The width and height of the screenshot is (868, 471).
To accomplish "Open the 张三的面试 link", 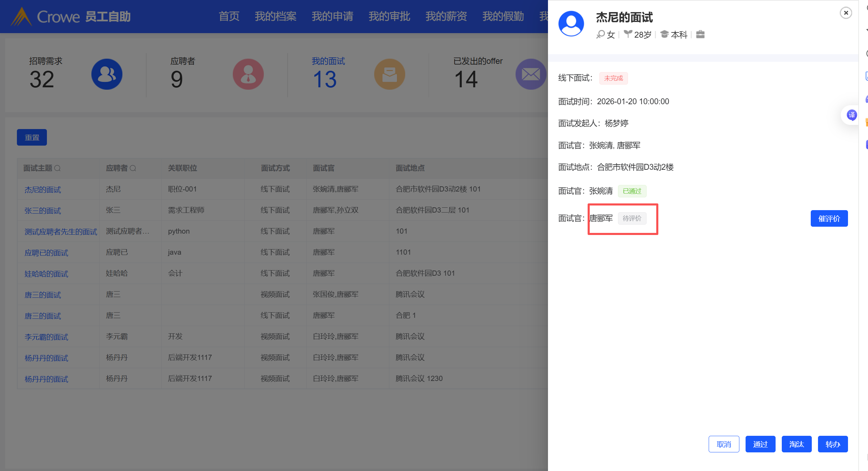I will [43, 211].
